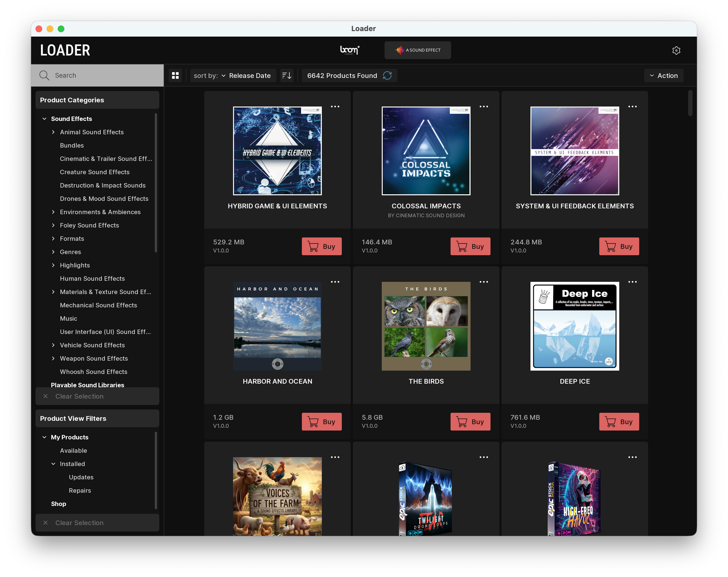Select the Updates filter

(x=81, y=477)
